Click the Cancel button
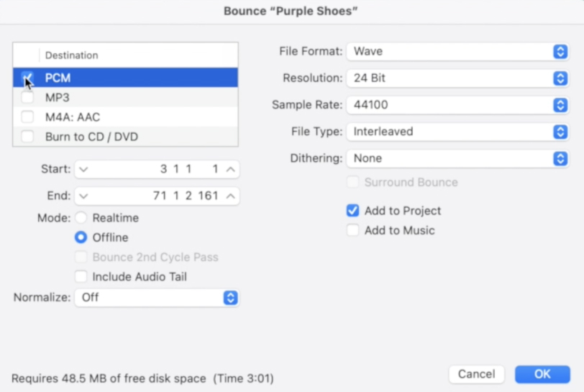The image size is (584, 392). click(x=476, y=374)
